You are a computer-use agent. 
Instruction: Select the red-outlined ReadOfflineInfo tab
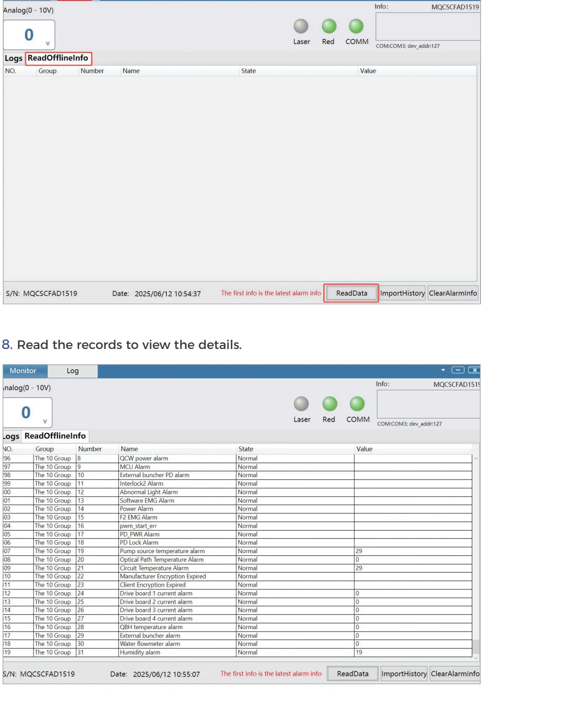(58, 58)
